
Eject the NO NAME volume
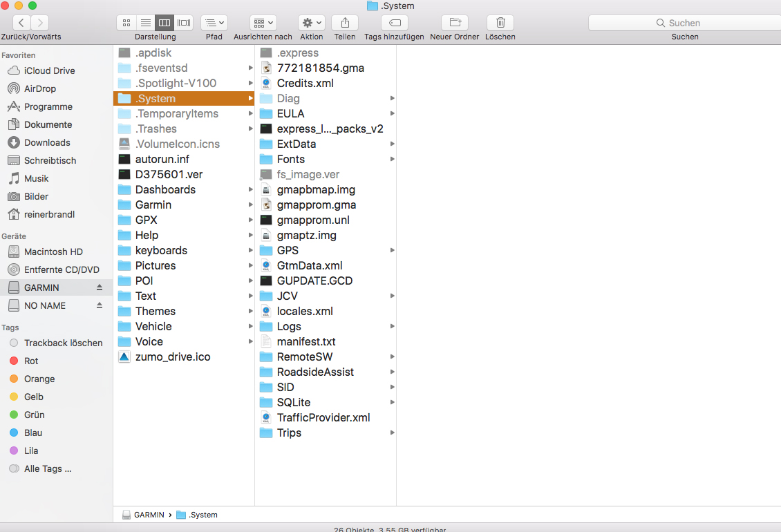(x=100, y=305)
